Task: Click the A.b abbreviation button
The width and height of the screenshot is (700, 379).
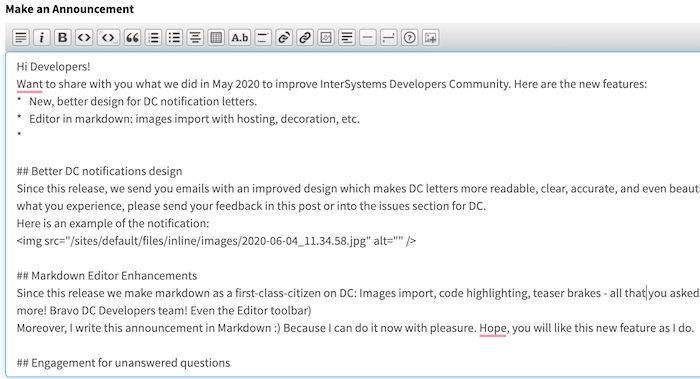Action: click(239, 37)
